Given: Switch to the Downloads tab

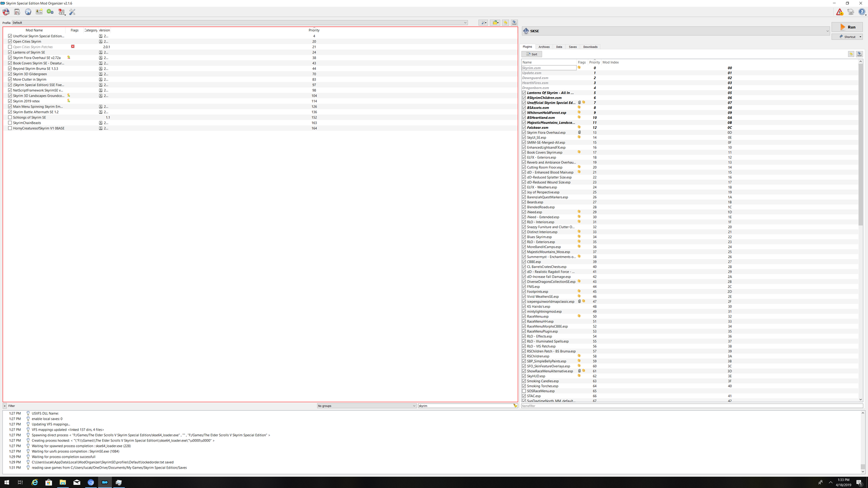Looking at the screenshot, I should point(590,47).
